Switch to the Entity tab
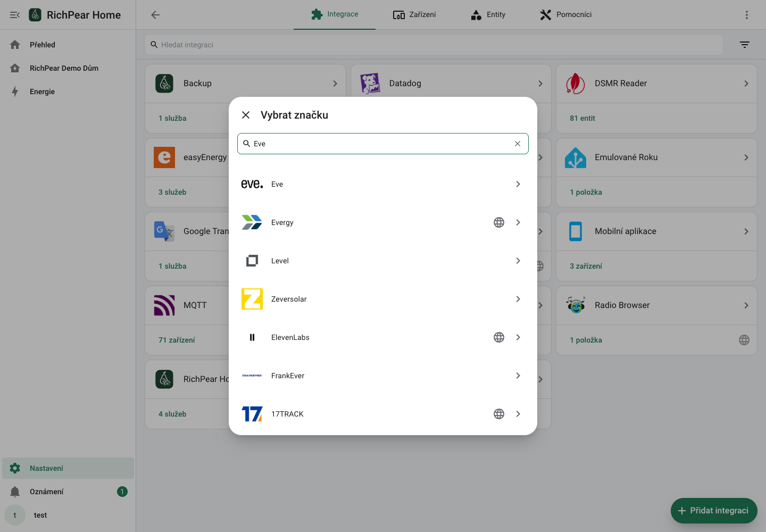This screenshot has width=766, height=532. 488,14
